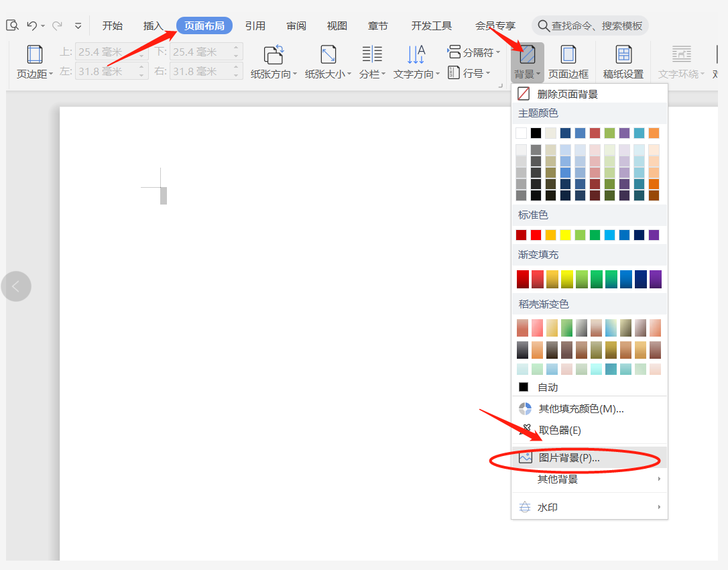Click the page setup dialog launcher
The height and width of the screenshot is (570, 728).
501,85
